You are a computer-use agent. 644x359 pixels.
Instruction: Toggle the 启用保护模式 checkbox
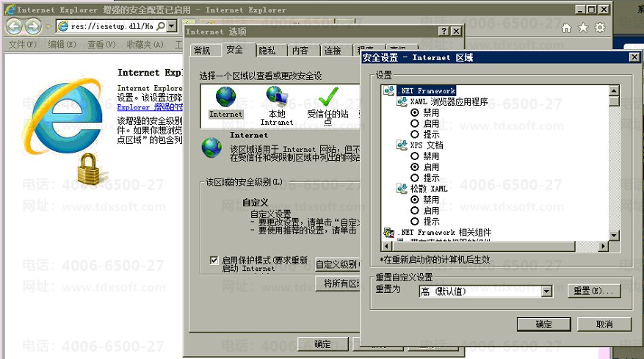(x=214, y=261)
